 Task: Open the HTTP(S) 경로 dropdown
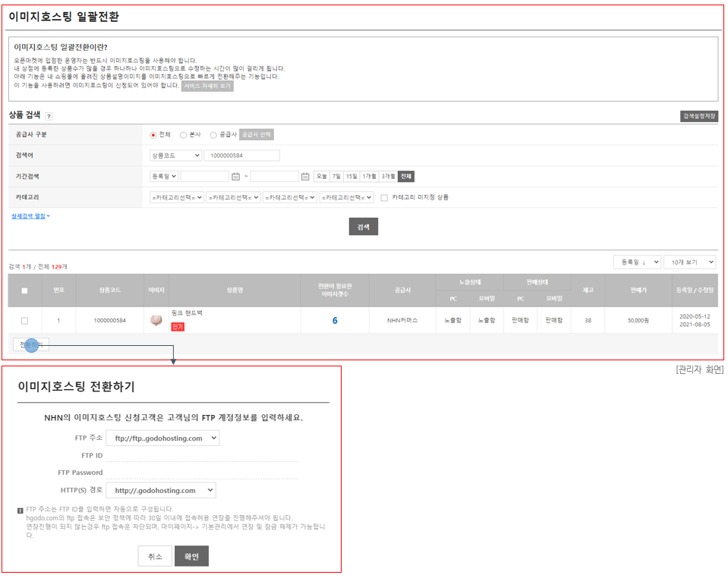(x=161, y=490)
